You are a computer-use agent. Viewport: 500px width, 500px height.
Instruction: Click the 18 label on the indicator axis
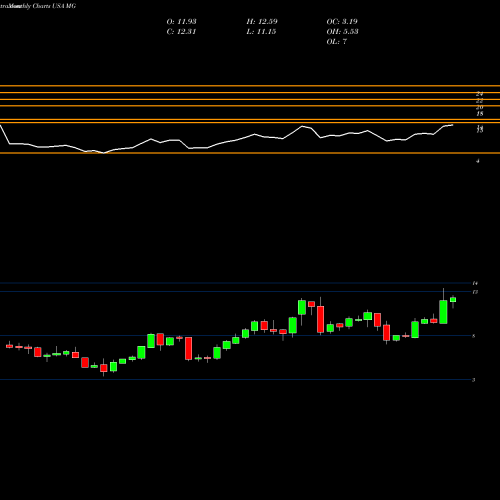(480, 114)
